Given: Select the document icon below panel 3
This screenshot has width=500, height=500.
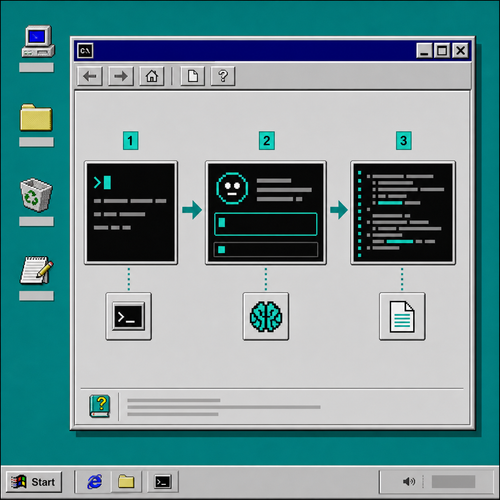Looking at the screenshot, I should tap(402, 316).
